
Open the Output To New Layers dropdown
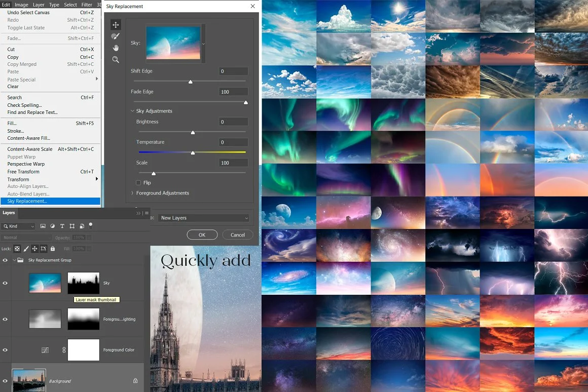[204, 218]
